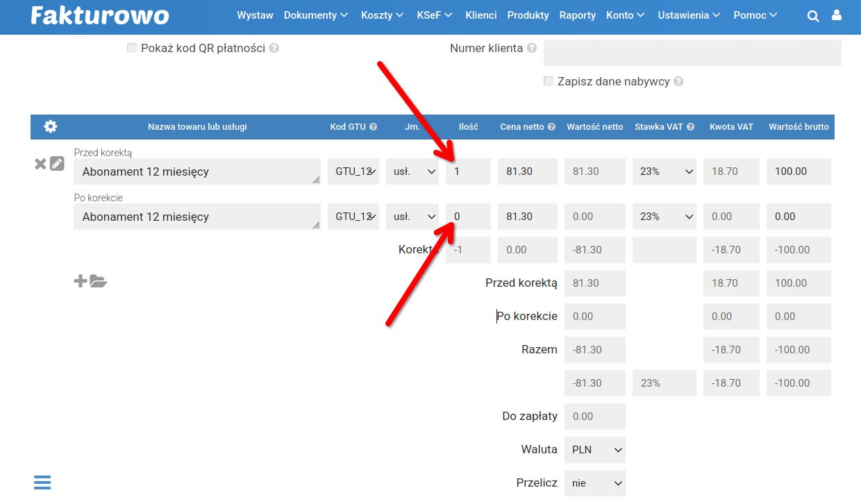The height and width of the screenshot is (504, 861).
Task: Open the Waluta PLN dropdown
Action: pyautogui.click(x=594, y=450)
